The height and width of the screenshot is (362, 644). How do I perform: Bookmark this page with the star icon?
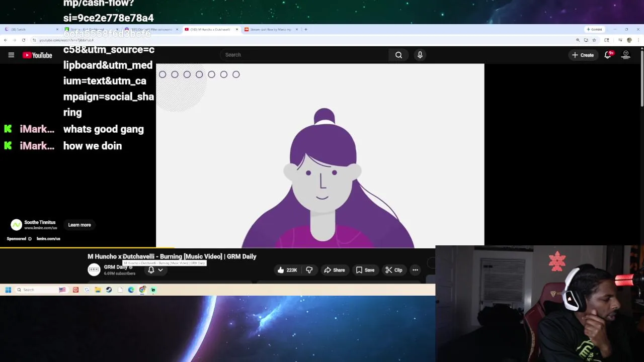pos(594,40)
